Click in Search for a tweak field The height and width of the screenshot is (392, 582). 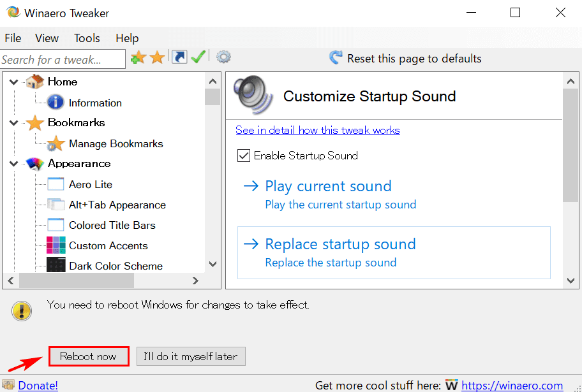pos(63,59)
